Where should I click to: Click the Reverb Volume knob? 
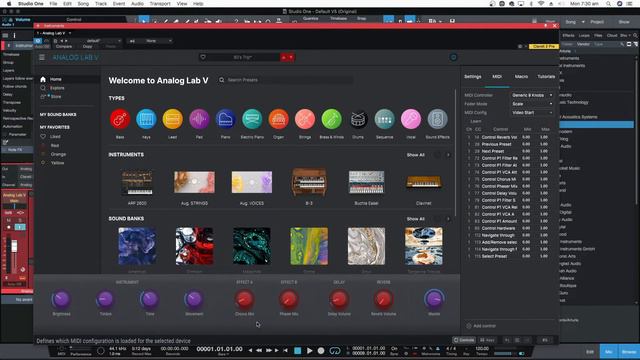(383, 300)
